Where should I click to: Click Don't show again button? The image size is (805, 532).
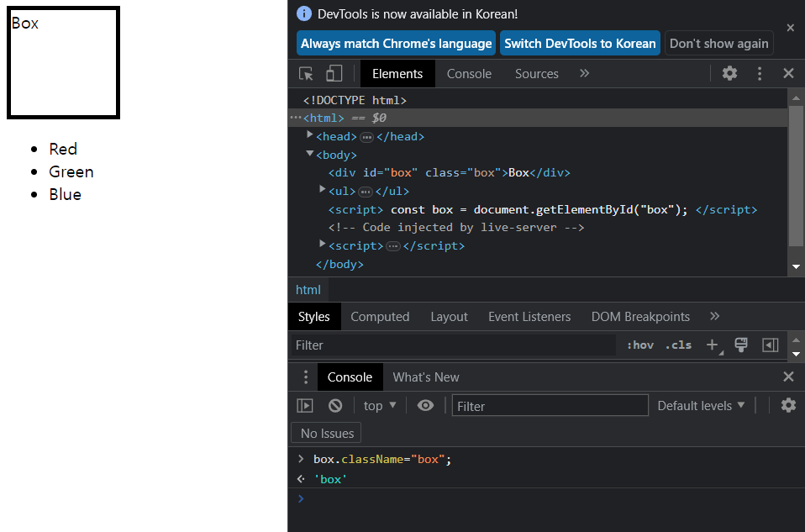coord(718,43)
